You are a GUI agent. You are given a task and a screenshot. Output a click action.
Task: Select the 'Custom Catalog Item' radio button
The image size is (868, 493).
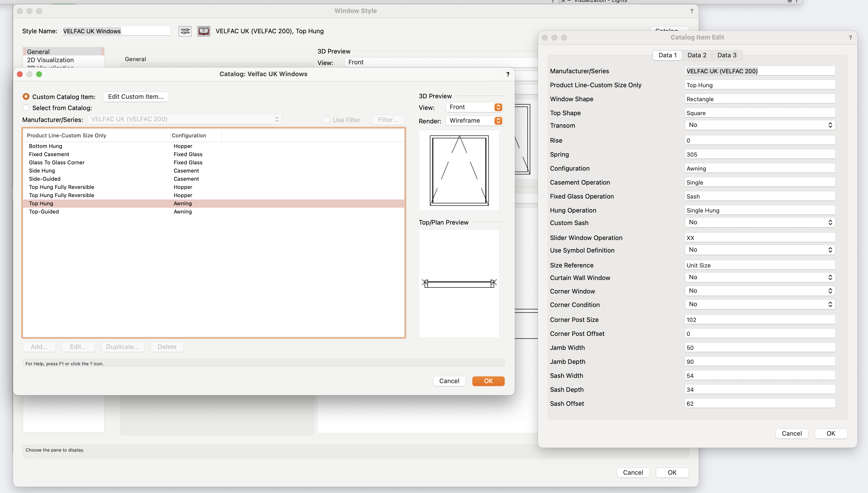pos(26,96)
